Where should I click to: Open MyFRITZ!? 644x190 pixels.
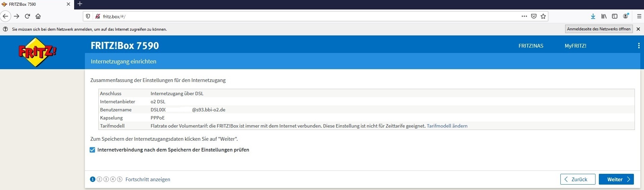575,46
